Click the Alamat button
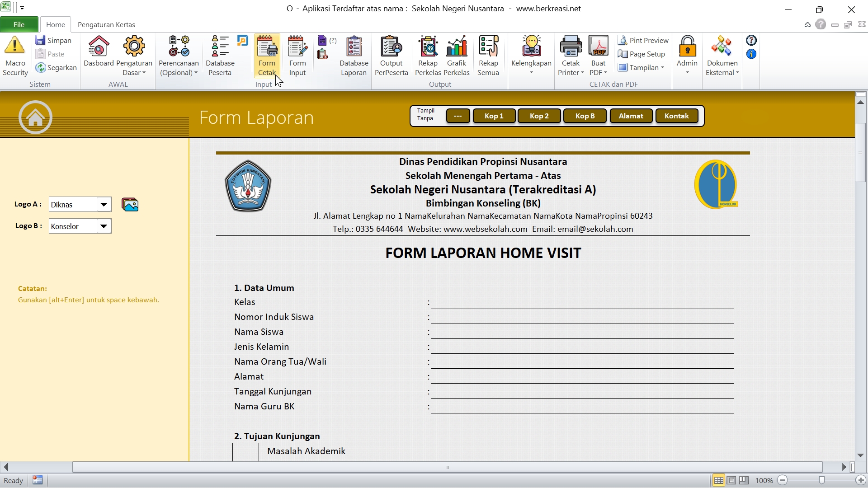The image size is (868, 488). click(x=631, y=116)
